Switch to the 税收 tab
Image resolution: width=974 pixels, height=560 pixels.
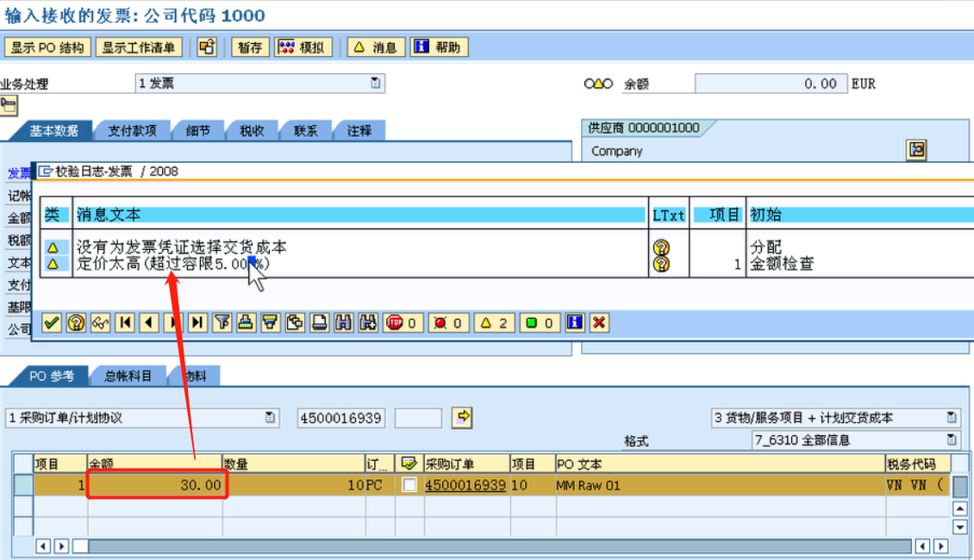tap(252, 130)
